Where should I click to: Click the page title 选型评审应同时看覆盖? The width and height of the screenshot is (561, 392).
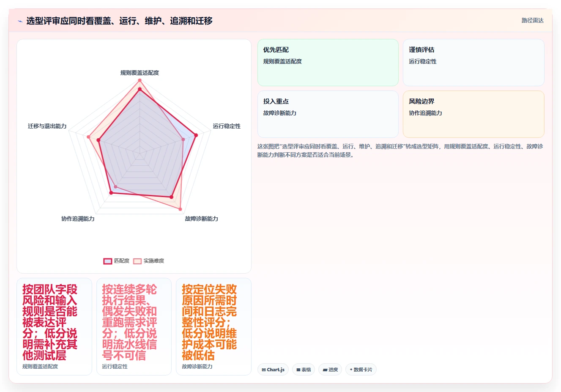(x=119, y=21)
